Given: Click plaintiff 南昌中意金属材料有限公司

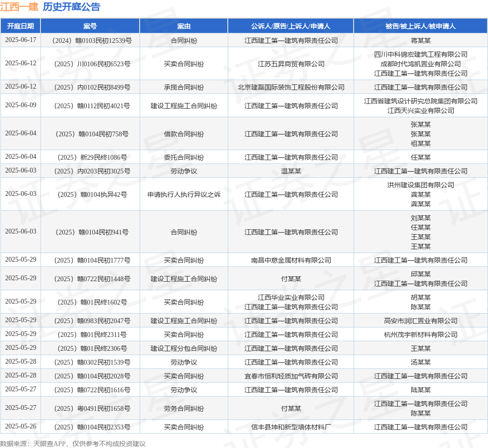Looking at the screenshot, I should [291, 260].
